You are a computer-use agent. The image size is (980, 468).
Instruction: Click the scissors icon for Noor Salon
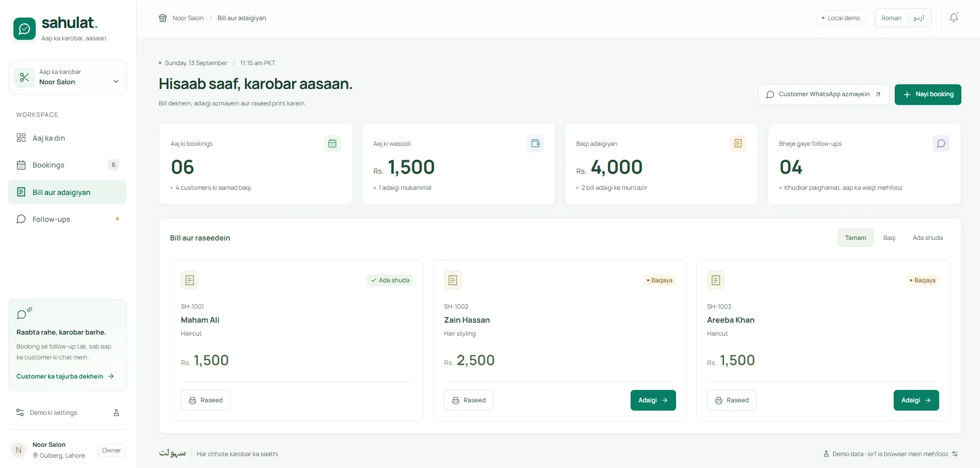tap(24, 78)
